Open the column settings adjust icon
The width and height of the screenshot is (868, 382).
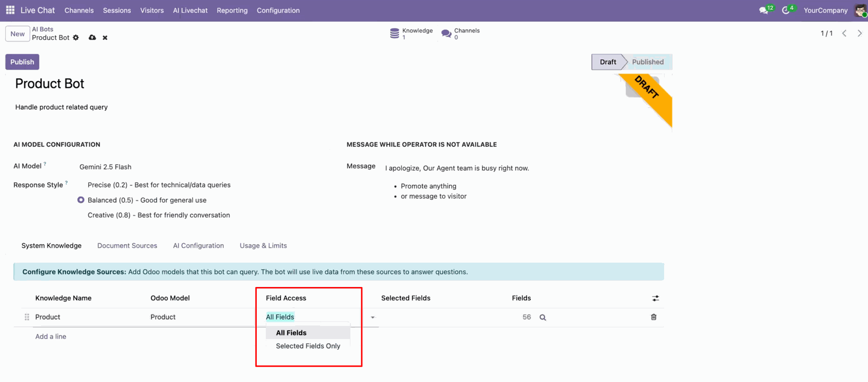(x=655, y=298)
